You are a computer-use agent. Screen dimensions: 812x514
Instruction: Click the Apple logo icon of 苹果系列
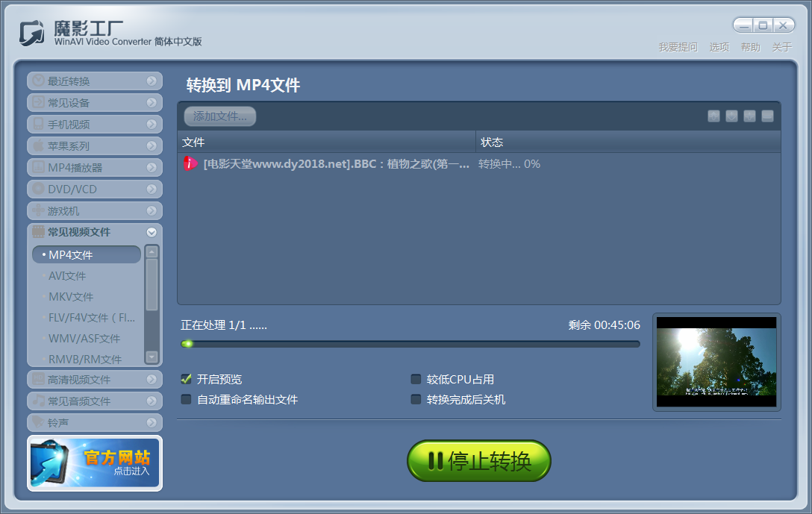pos(38,145)
